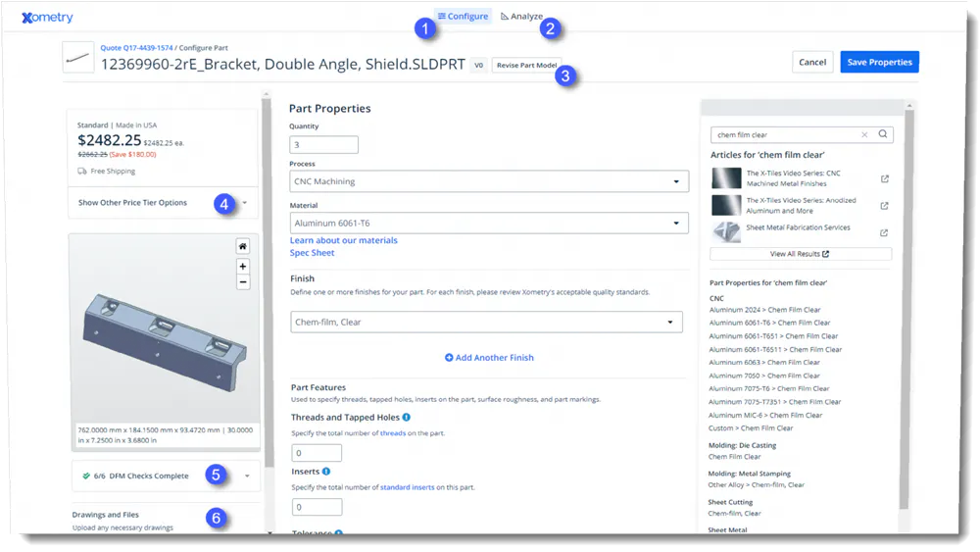Screen dimensions: 980x552
Task: Click View All Results button
Action: tap(801, 254)
